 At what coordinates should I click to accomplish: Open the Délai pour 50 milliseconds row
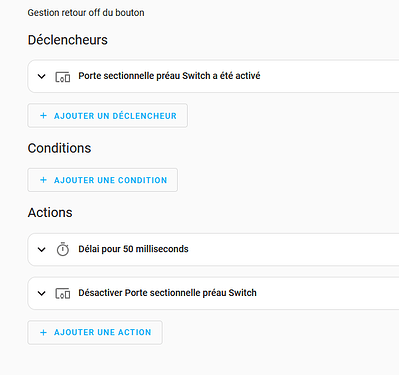pyautogui.click(x=213, y=249)
